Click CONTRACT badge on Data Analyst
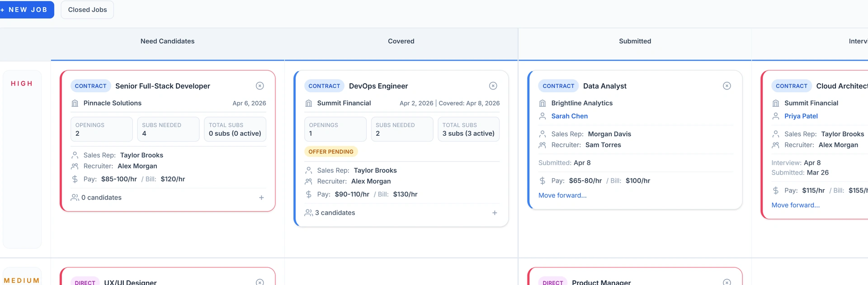The height and width of the screenshot is (285, 868). (x=558, y=86)
